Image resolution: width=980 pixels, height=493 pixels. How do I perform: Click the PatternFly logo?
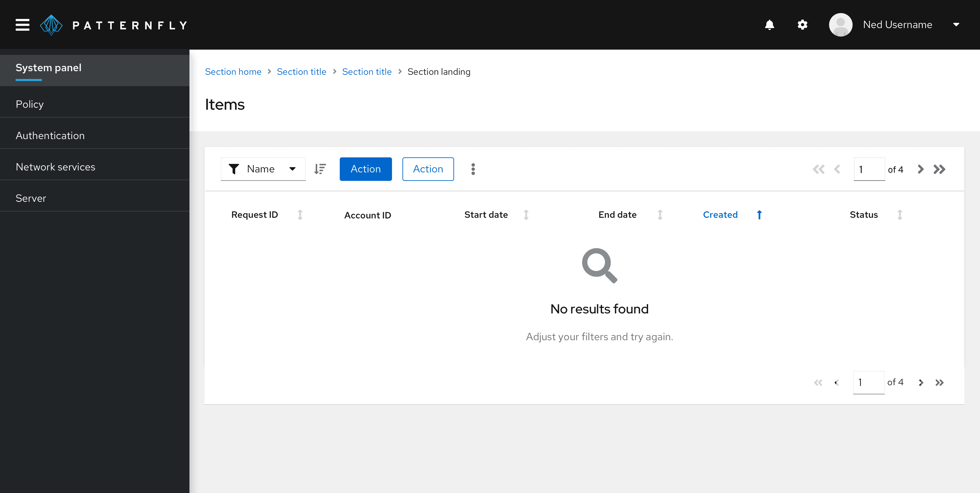113,25
